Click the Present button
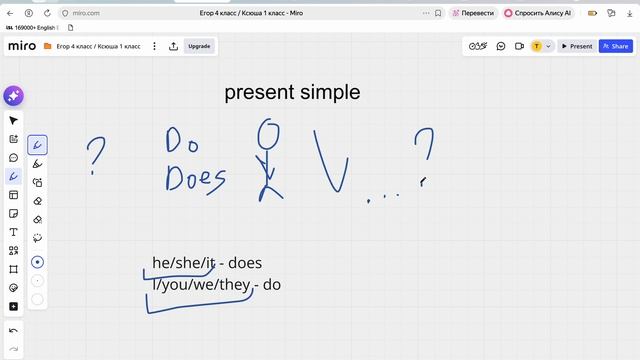This screenshot has width=640, height=360. click(577, 46)
